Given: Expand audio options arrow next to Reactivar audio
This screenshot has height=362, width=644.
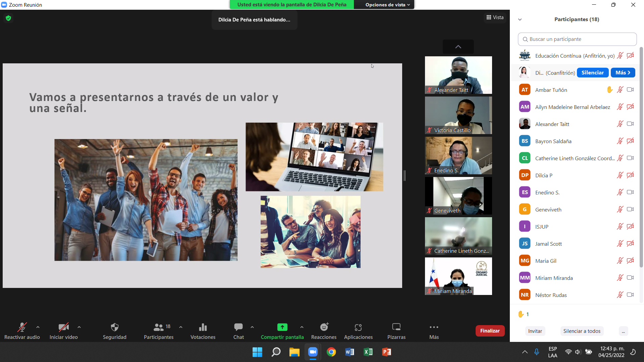Looking at the screenshot, I should 38,327.
